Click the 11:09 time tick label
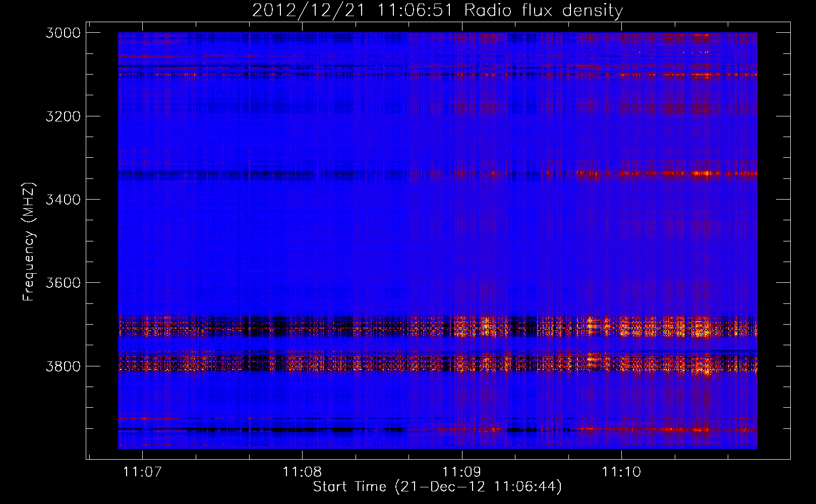This screenshot has width=816, height=504. pyautogui.click(x=462, y=472)
